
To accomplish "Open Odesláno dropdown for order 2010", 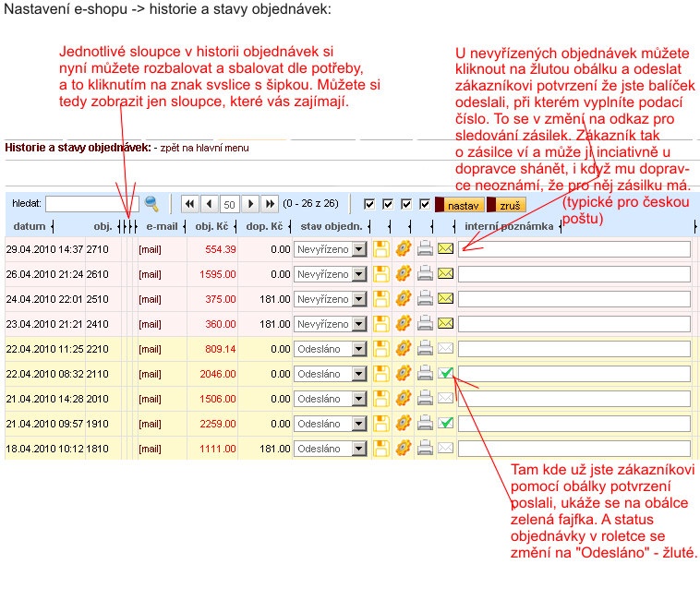I will coord(330,400).
